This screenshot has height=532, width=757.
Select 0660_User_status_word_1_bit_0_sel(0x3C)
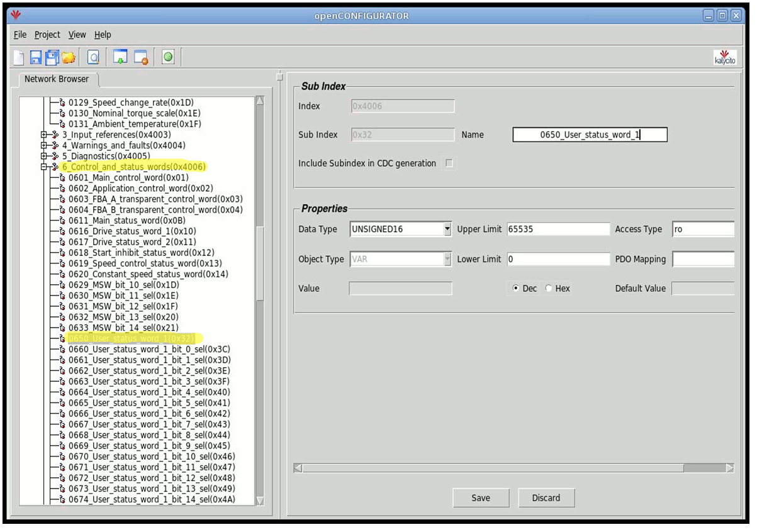(150, 349)
